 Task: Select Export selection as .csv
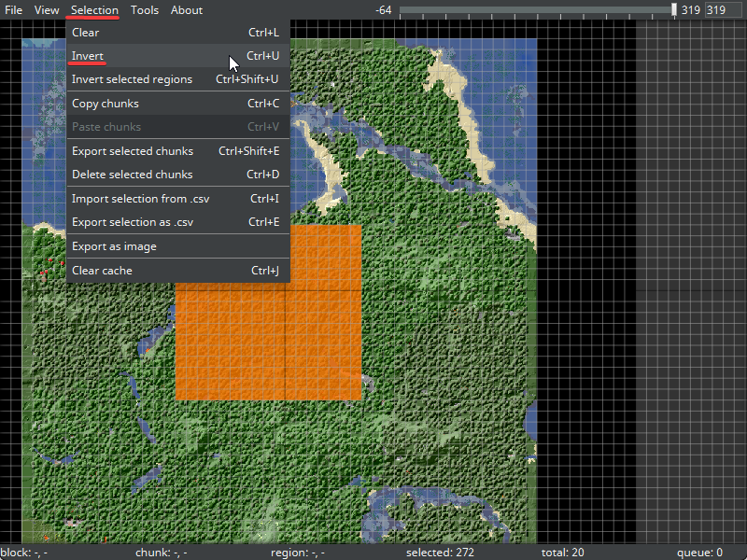click(x=177, y=222)
